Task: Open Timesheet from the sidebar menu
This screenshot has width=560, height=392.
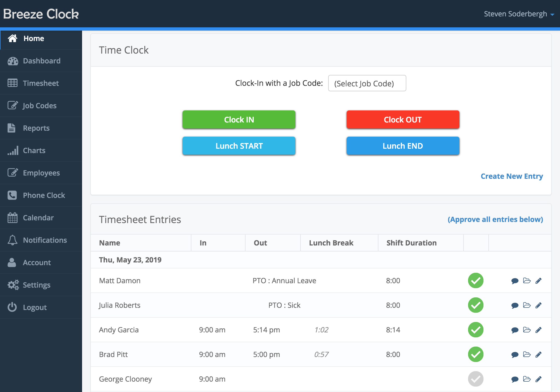Action: pos(41,83)
